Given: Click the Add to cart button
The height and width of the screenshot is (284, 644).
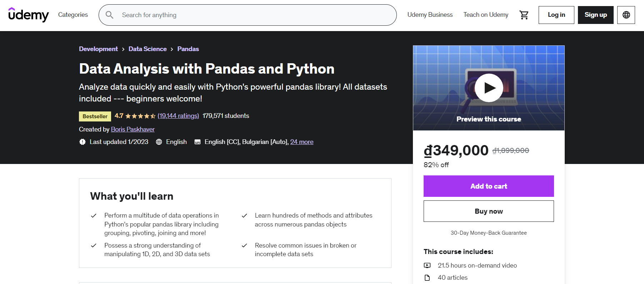Looking at the screenshot, I should point(489,186).
